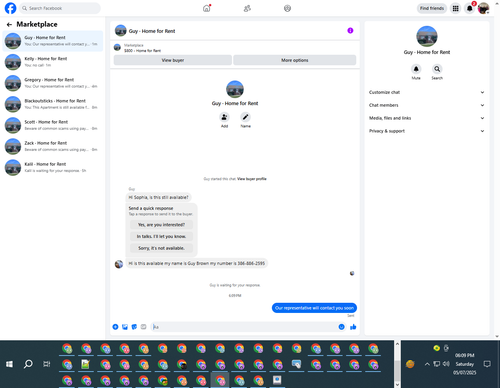Click the Marketplace $800 Home for Rent listing row
This screenshot has width=500, height=388.
click(235, 48)
